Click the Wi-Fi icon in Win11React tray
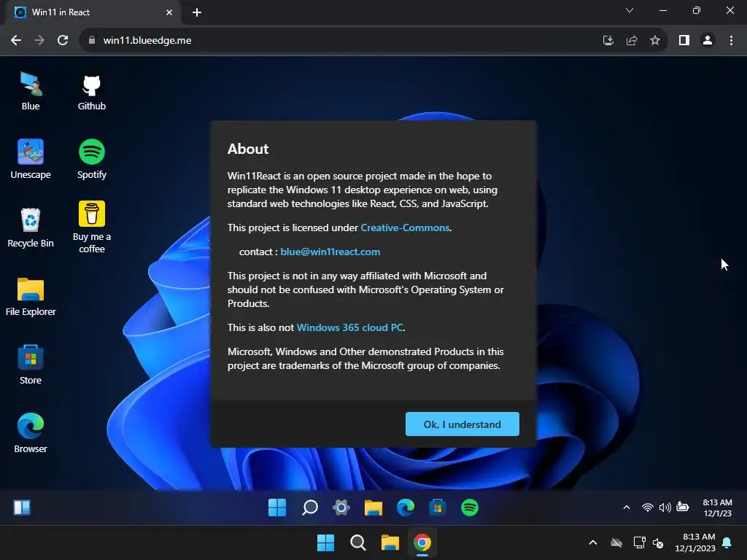747x560 pixels. pyautogui.click(x=647, y=507)
